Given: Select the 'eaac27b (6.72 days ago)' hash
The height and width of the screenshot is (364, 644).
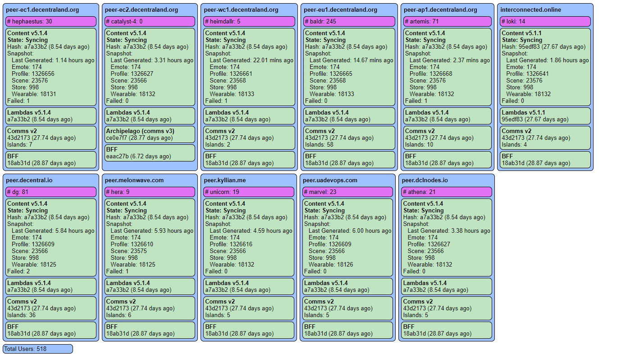Looking at the screenshot, I should 139,156.
